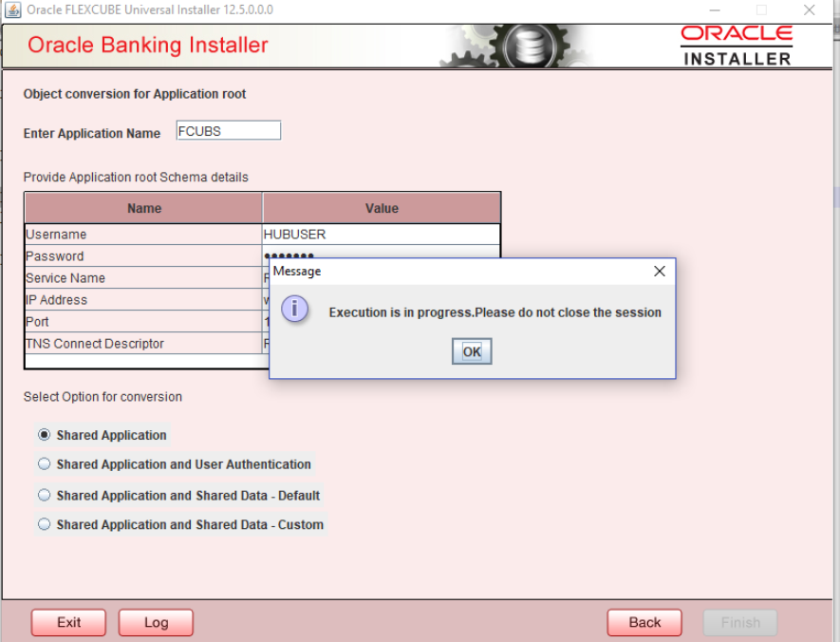
Task: Click the Oracle FLEXCUBE installer title bar icon
Action: (x=13, y=9)
